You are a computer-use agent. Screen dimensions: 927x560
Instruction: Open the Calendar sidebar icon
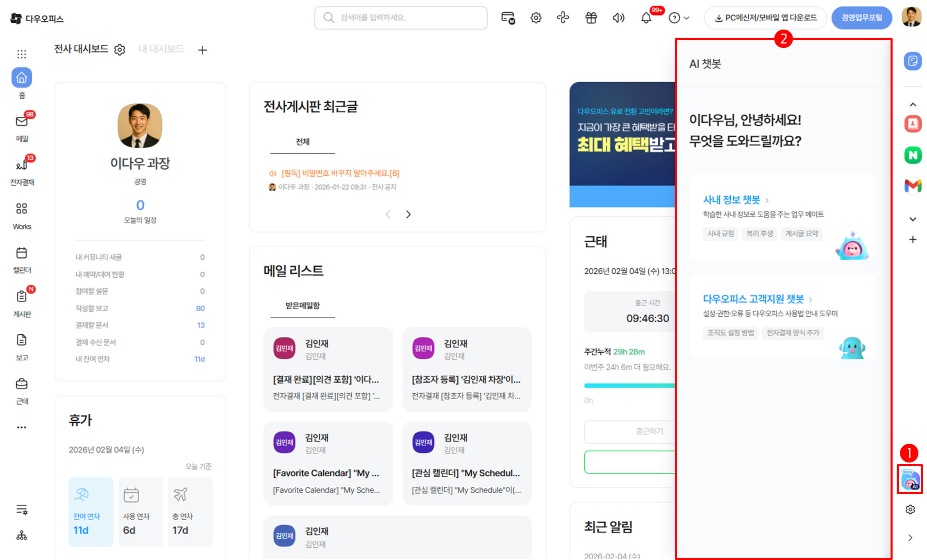pyautogui.click(x=22, y=253)
